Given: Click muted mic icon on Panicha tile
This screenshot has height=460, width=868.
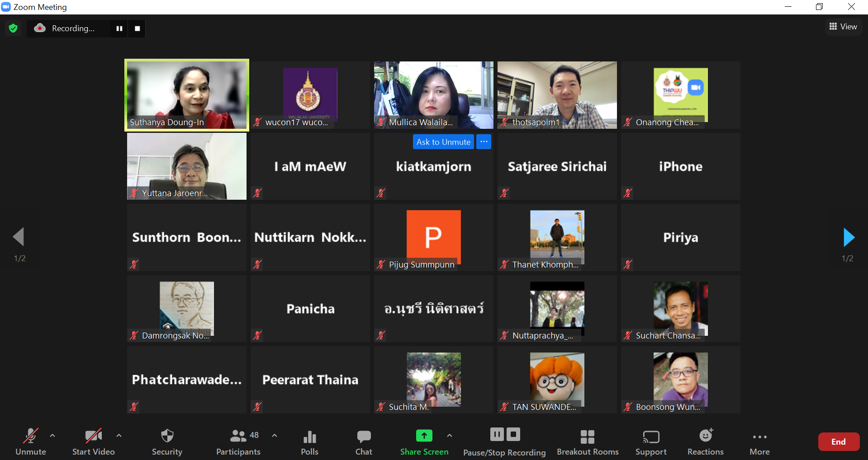Looking at the screenshot, I should coord(257,335).
